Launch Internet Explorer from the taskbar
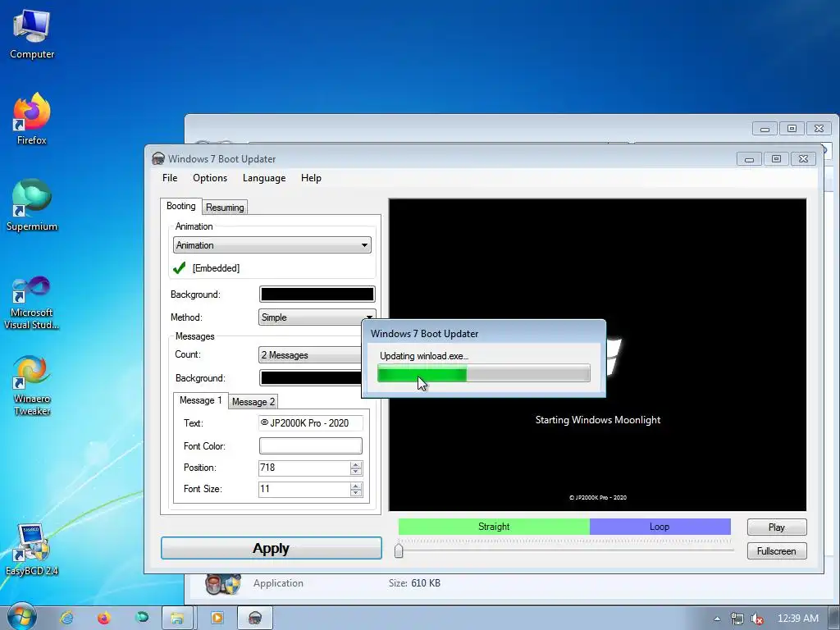 (66, 618)
